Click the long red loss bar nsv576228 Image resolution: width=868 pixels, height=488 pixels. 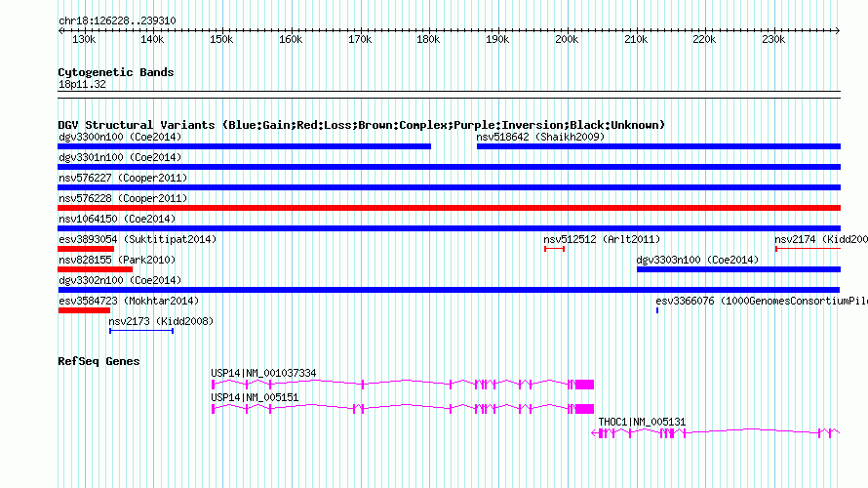click(449, 208)
